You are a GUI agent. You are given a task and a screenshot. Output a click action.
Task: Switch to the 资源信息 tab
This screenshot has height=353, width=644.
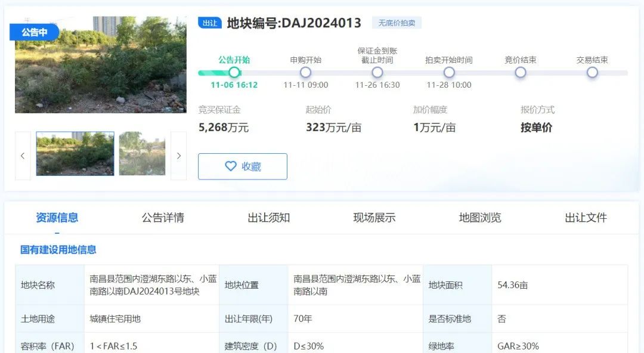pos(57,218)
